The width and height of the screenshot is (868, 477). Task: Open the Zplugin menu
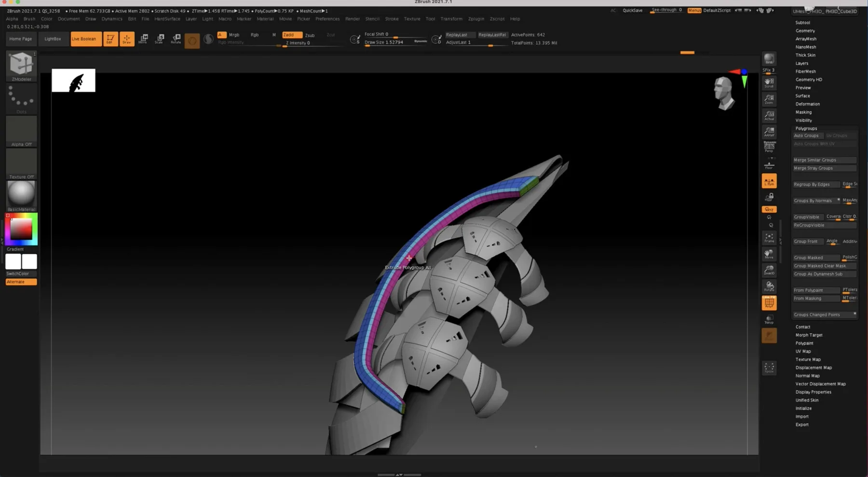476,19
